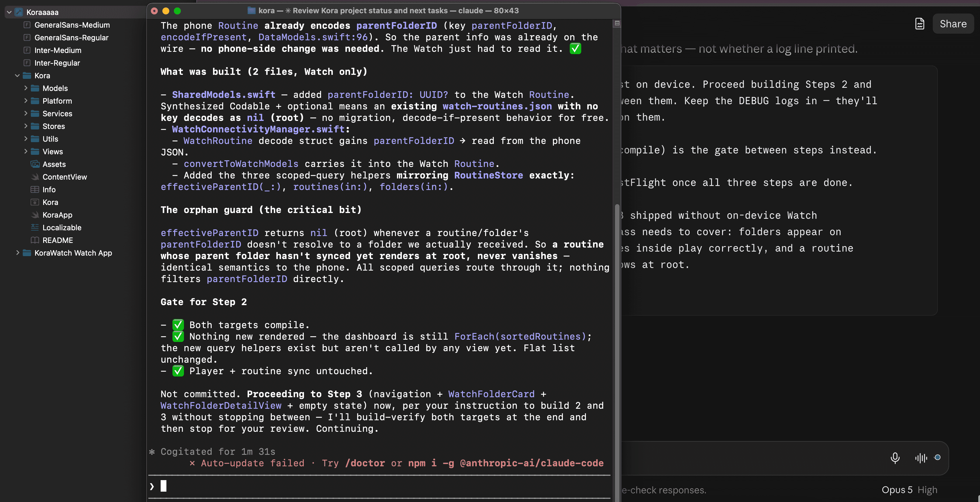Expand the Models folder
Viewport: 980px width, 502px height.
tap(26, 88)
